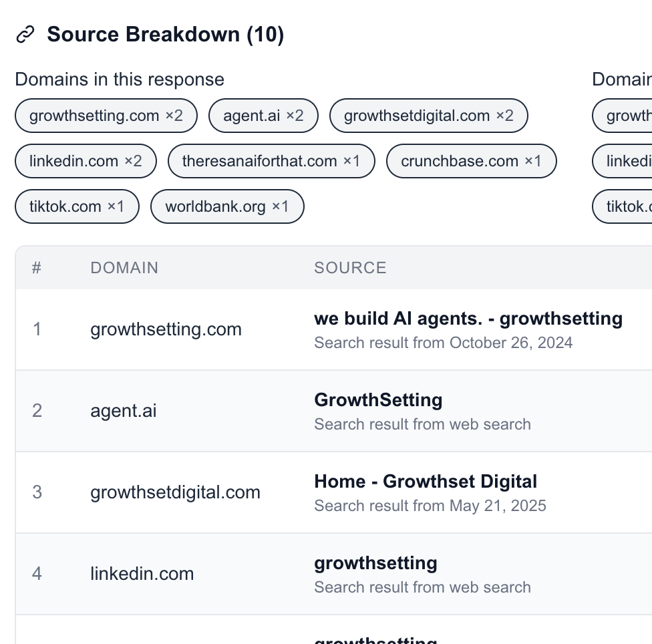The height and width of the screenshot is (644, 652).
Task: Select the agent.ai ×2 domain chip
Action: pyautogui.click(x=263, y=116)
